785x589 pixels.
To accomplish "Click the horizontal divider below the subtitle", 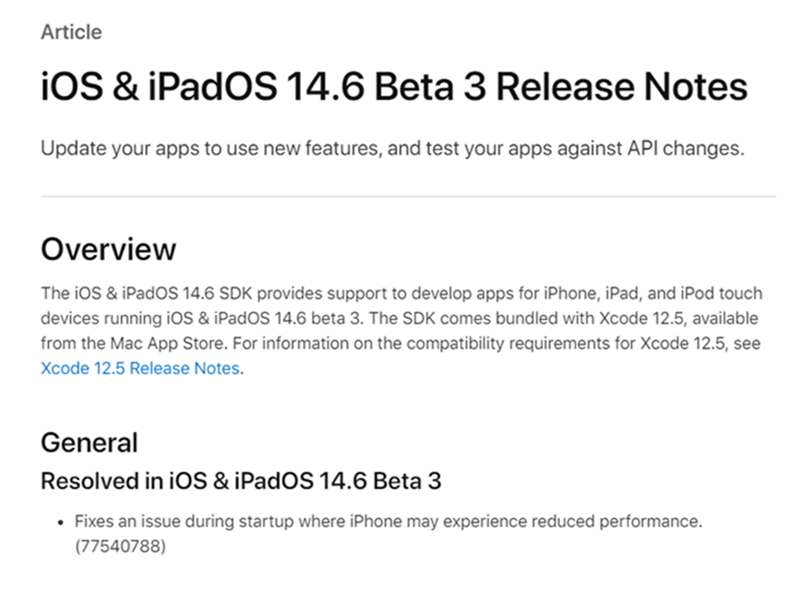I will (x=408, y=196).
